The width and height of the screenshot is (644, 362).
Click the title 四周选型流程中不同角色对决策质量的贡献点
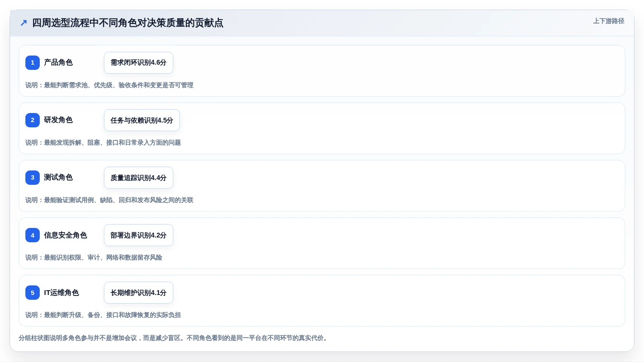(128, 23)
